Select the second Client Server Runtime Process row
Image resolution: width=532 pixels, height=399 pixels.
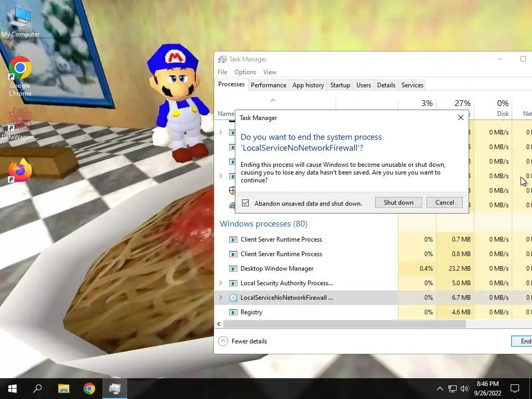[x=373, y=254]
